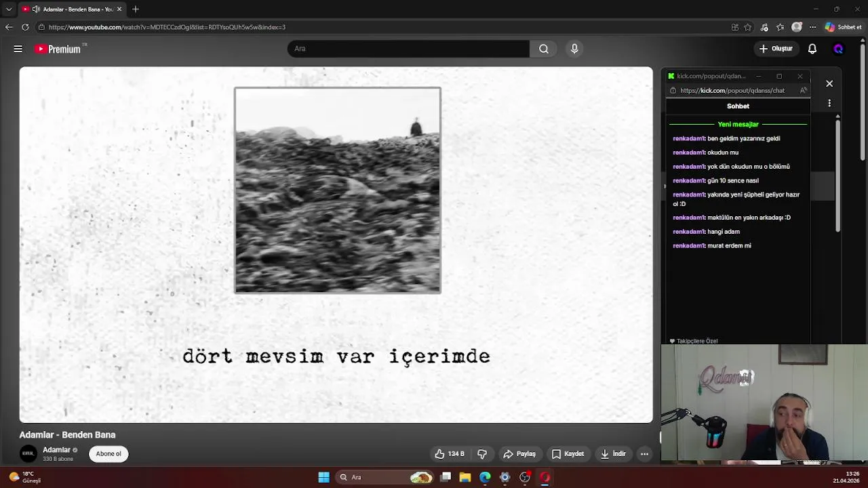Open the Adamlar channel avatar
This screenshot has width=868, height=488.
[28, 453]
